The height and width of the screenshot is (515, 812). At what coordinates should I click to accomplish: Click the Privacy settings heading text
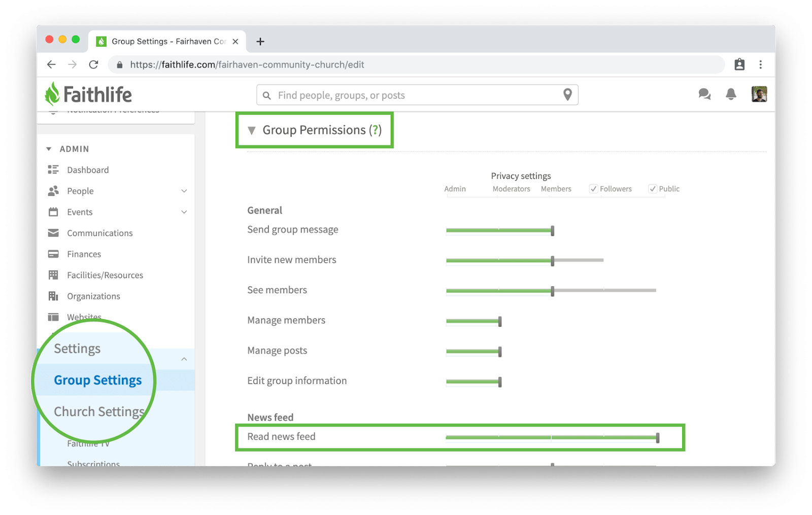click(x=521, y=176)
